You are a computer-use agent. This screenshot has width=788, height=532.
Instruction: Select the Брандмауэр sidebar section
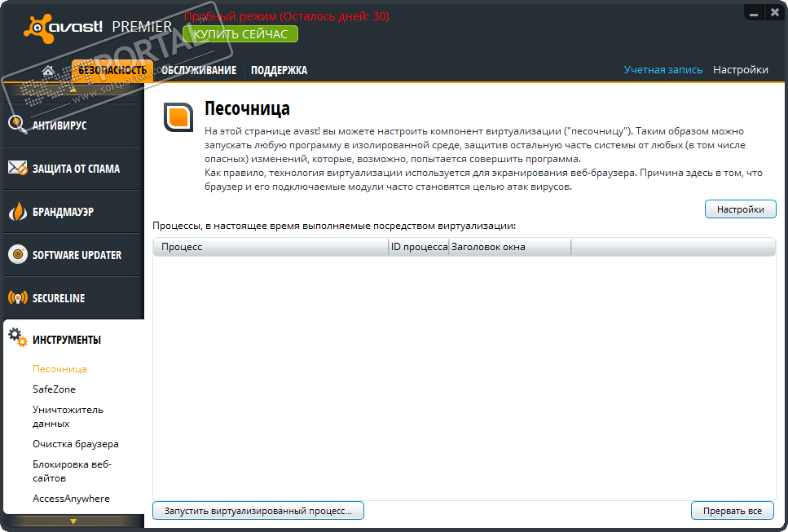coord(73,212)
